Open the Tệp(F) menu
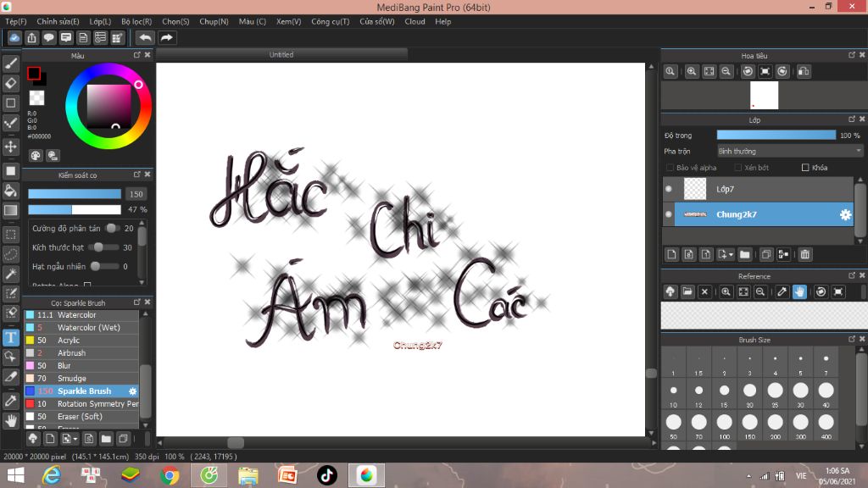 [16, 21]
